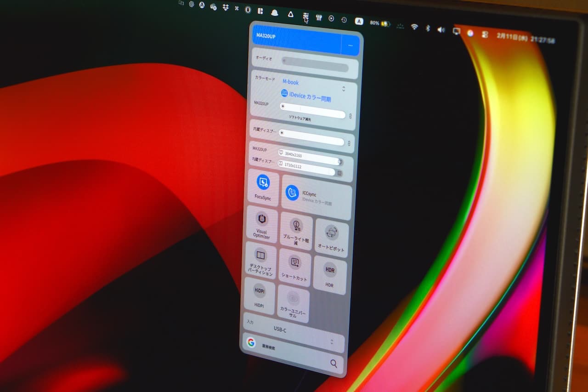Open the ショートカット keyboard icon
The height and width of the screenshot is (392, 588).
[x=294, y=262]
